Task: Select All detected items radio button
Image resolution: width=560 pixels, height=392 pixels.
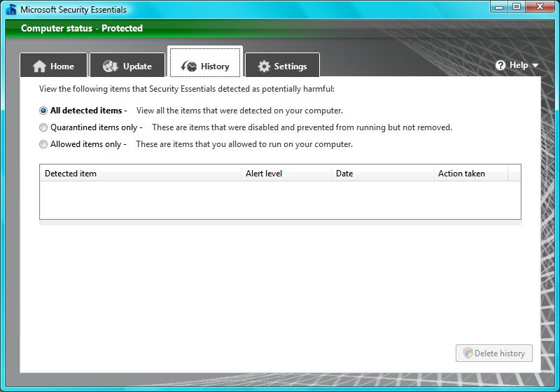Action: point(43,111)
